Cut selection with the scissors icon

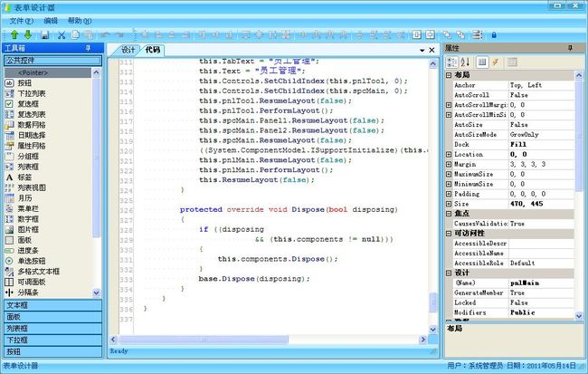tap(62, 35)
